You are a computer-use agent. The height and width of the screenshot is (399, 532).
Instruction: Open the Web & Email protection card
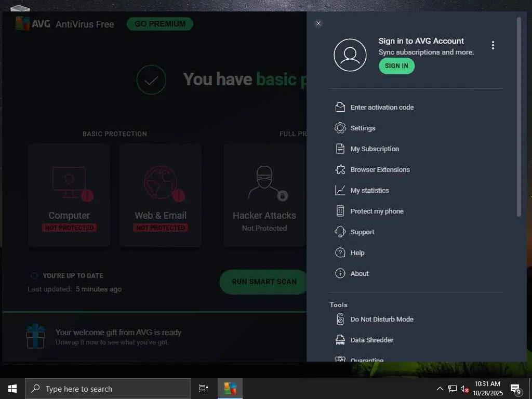(161, 195)
